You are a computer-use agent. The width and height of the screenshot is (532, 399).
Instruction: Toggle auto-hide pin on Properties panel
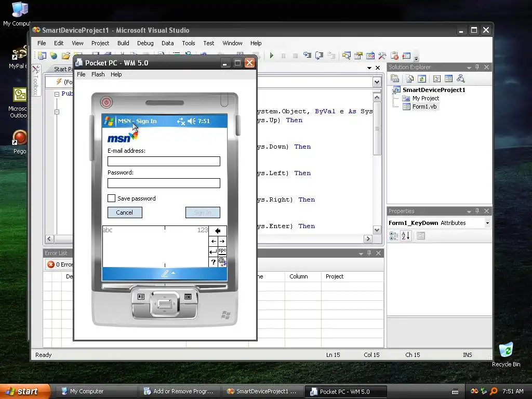[477, 211]
